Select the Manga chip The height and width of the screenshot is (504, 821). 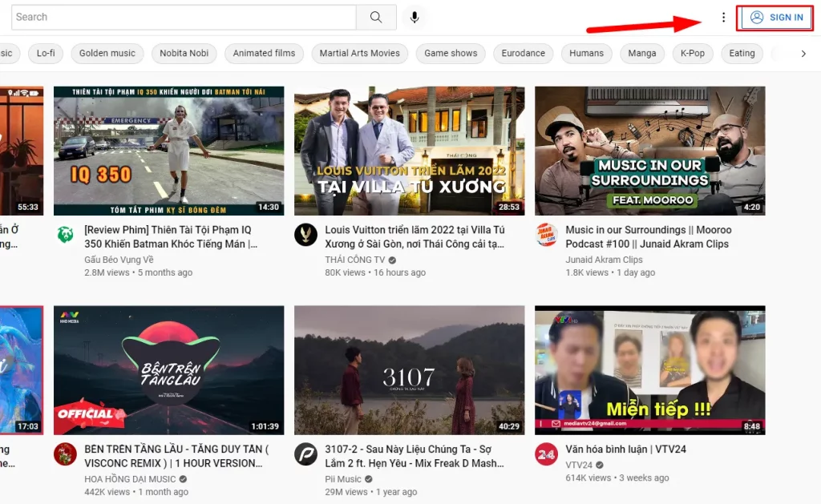[642, 53]
